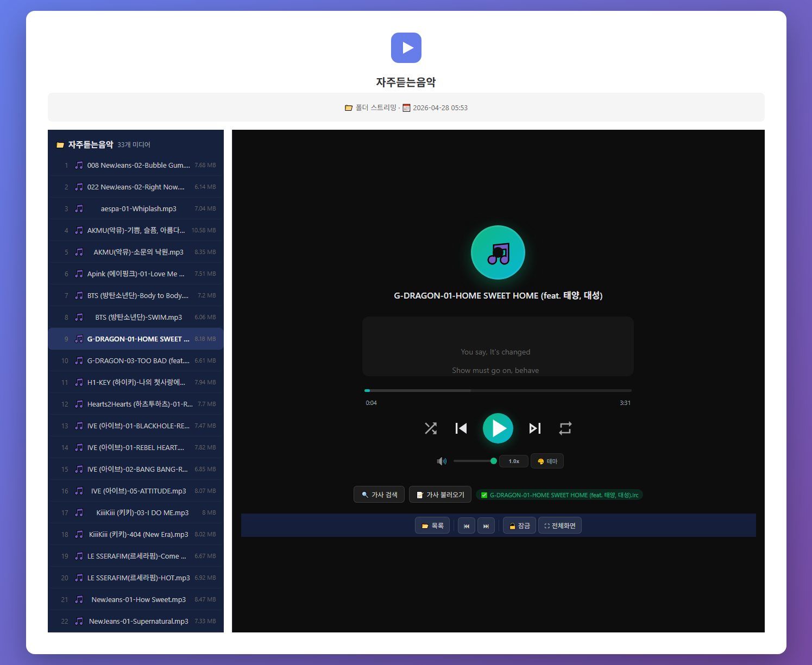Click the bottom bar next track icon
This screenshot has width=812, height=665.
tap(486, 526)
